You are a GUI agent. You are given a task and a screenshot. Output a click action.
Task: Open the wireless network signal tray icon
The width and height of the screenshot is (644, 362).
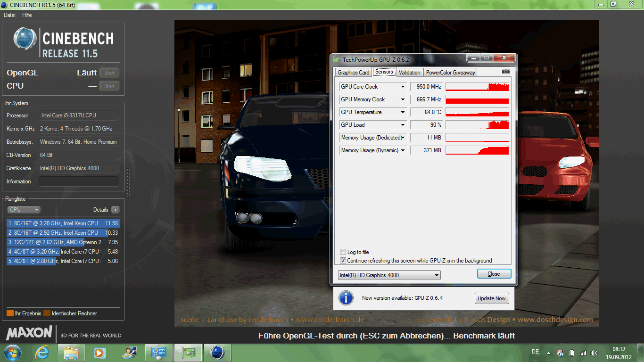point(583,353)
